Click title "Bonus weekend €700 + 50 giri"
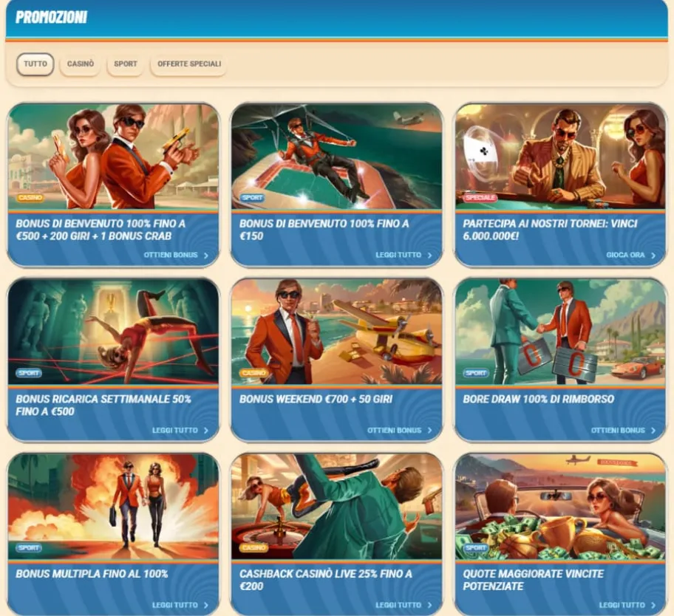This screenshot has width=674, height=616. (x=316, y=399)
